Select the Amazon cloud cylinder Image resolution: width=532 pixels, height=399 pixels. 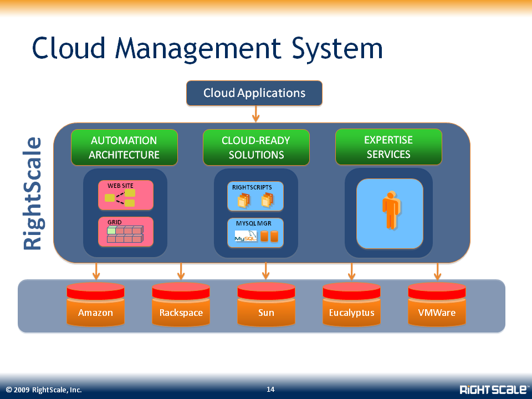(96, 304)
